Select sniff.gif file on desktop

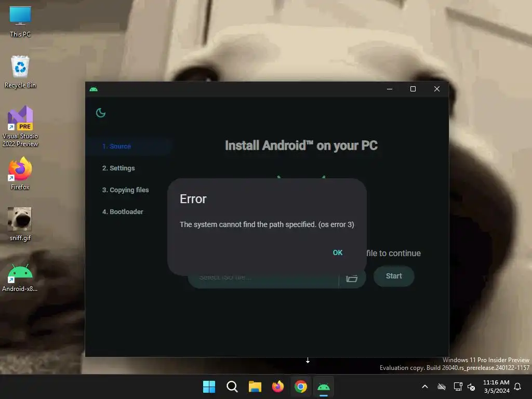click(20, 224)
